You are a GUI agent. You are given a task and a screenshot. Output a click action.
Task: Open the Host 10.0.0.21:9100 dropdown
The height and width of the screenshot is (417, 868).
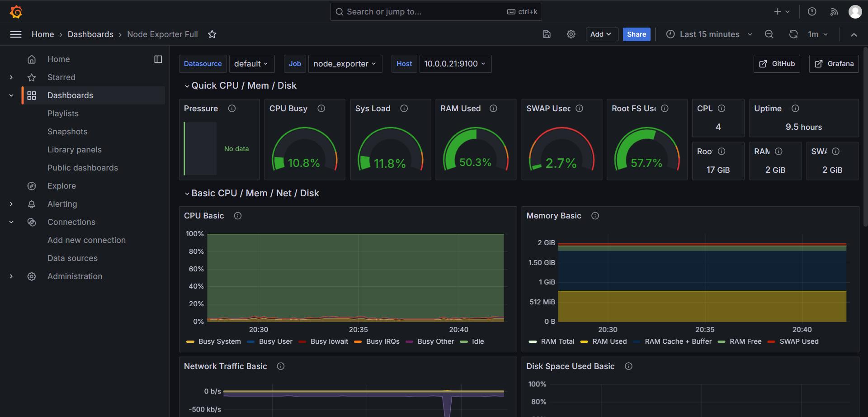[455, 64]
